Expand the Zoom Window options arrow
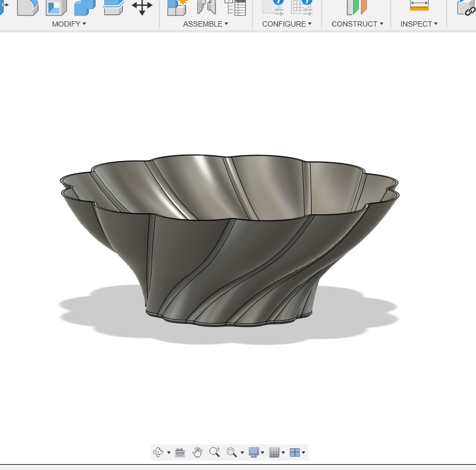Image resolution: width=476 pixels, height=470 pixels. pos(242,452)
